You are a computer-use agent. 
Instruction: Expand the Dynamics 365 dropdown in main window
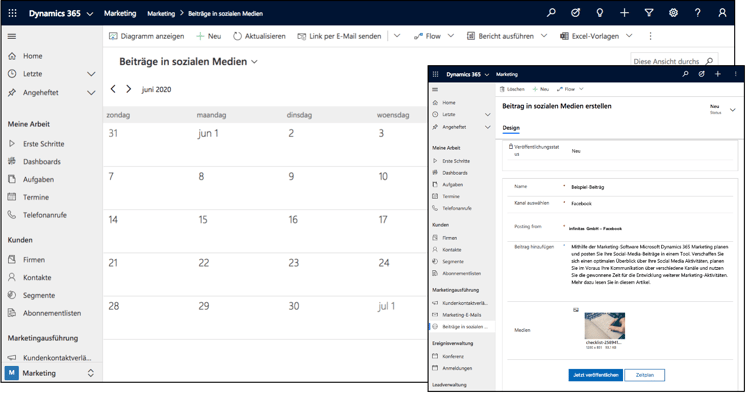tap(90, 14)
